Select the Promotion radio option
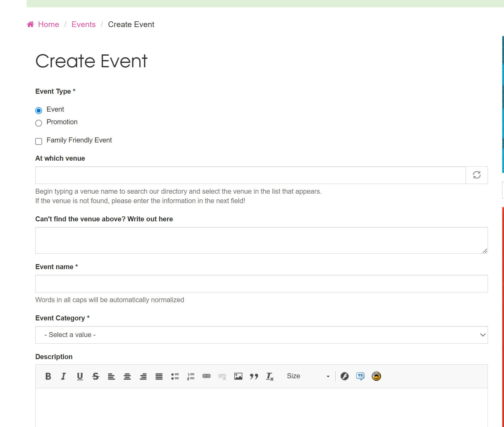 (39, 123)
